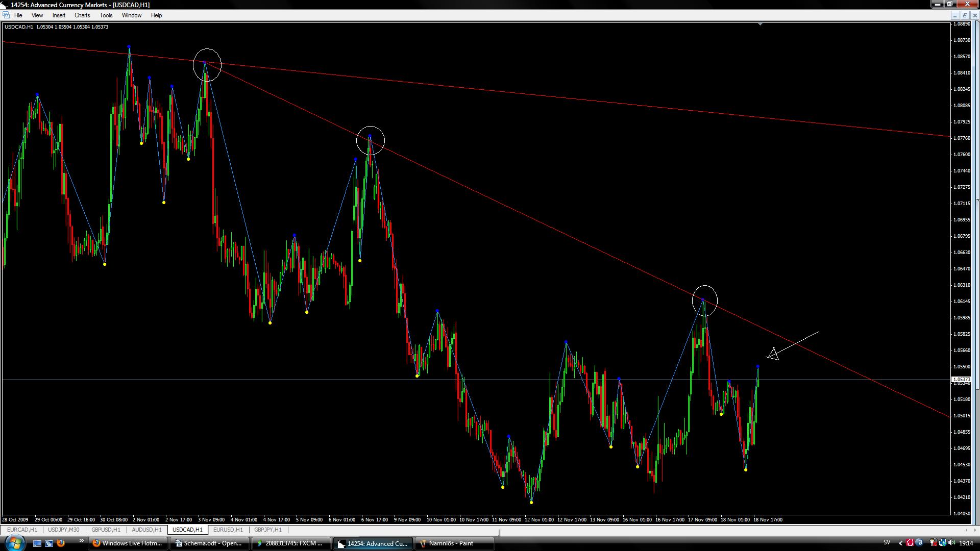Open FXCM window from taskbar

tap(291, 543)
